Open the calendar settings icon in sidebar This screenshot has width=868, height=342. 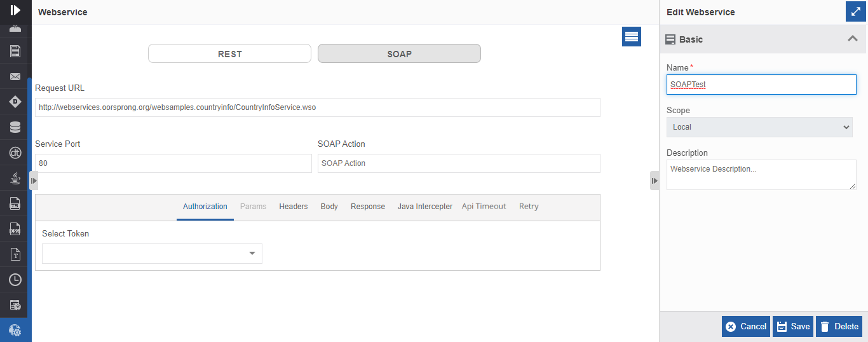coord(15,305)
